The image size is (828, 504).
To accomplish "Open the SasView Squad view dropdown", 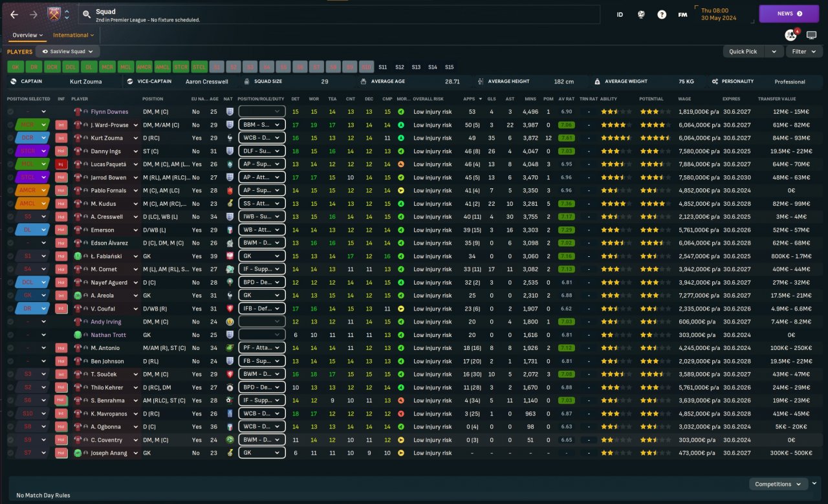I will [x=68, y=52].
